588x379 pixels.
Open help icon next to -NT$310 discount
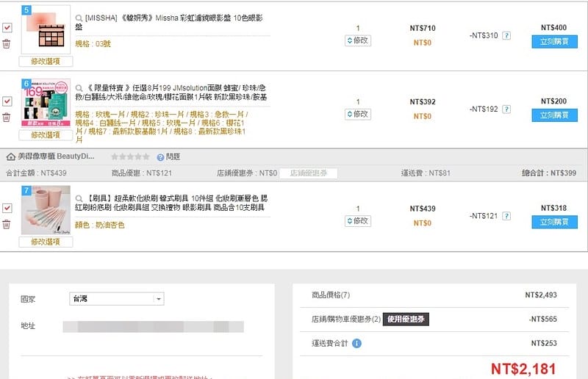pyautogui.click(x=506, y=35)
